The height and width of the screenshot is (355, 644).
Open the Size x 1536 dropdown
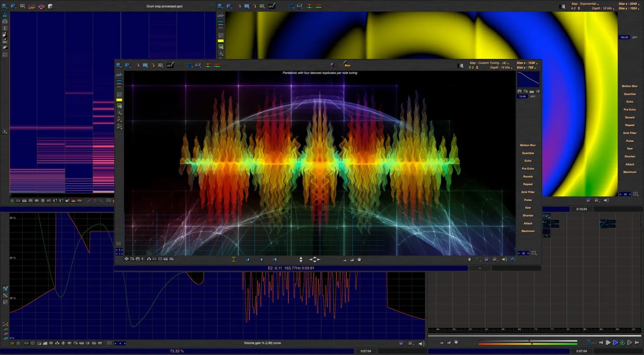coord(525,63)
